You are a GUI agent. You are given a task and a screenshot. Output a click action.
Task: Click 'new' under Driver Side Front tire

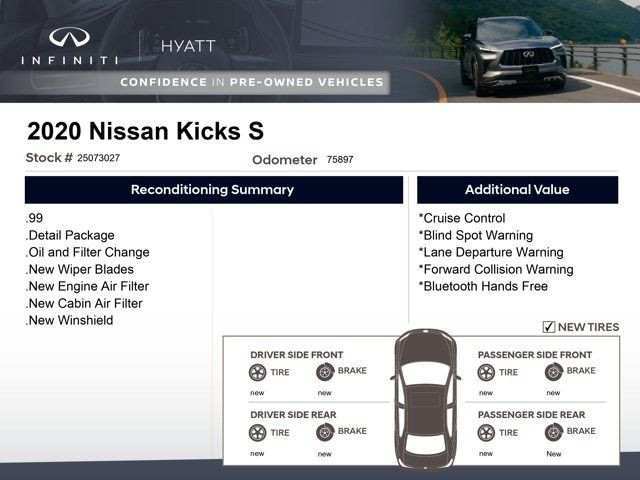(257, 393)
